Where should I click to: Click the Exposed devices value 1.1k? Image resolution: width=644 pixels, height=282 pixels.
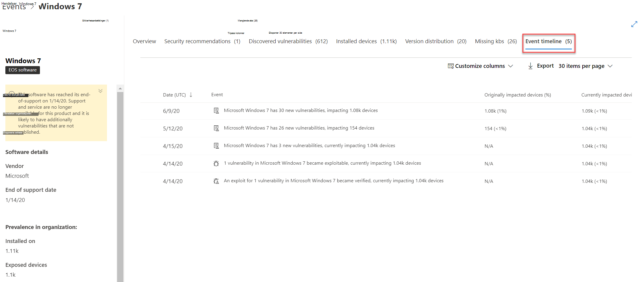(x=10, y=275)
